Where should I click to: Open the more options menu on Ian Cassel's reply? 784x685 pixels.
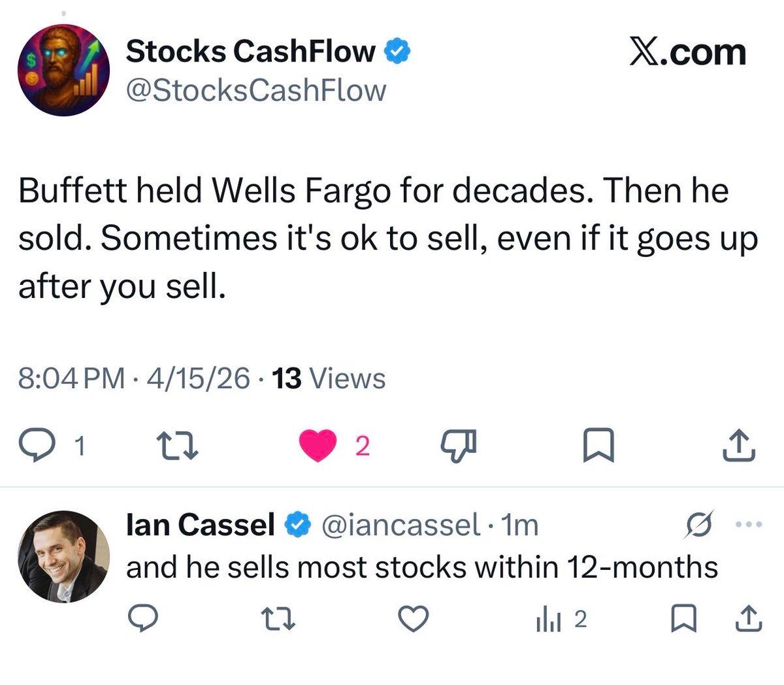[x=750, y=523]
